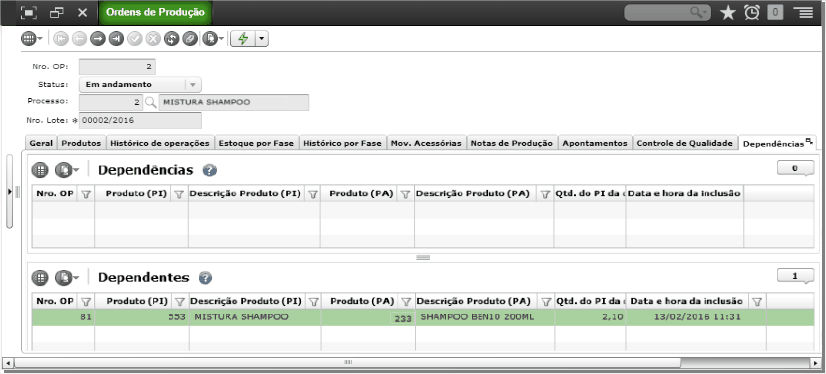Click the refresh toolbar icon

click(171, 38)
